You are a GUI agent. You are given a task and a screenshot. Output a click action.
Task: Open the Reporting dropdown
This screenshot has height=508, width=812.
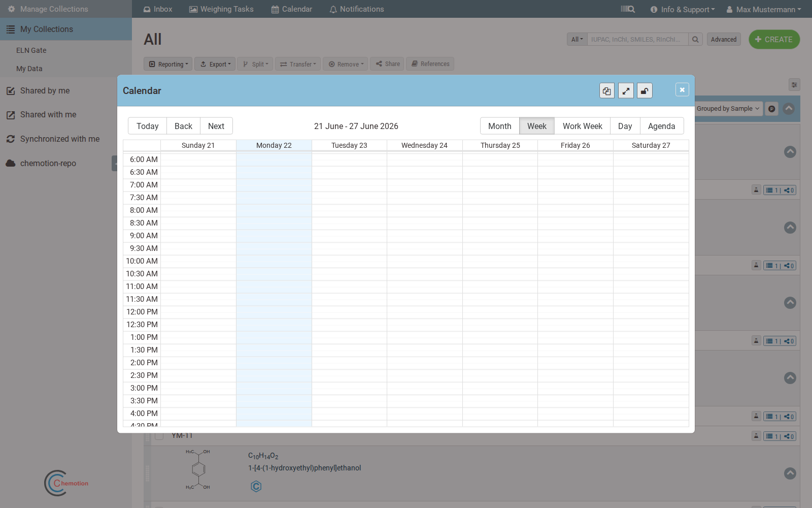pyautogui.click(x=168, y=64)
